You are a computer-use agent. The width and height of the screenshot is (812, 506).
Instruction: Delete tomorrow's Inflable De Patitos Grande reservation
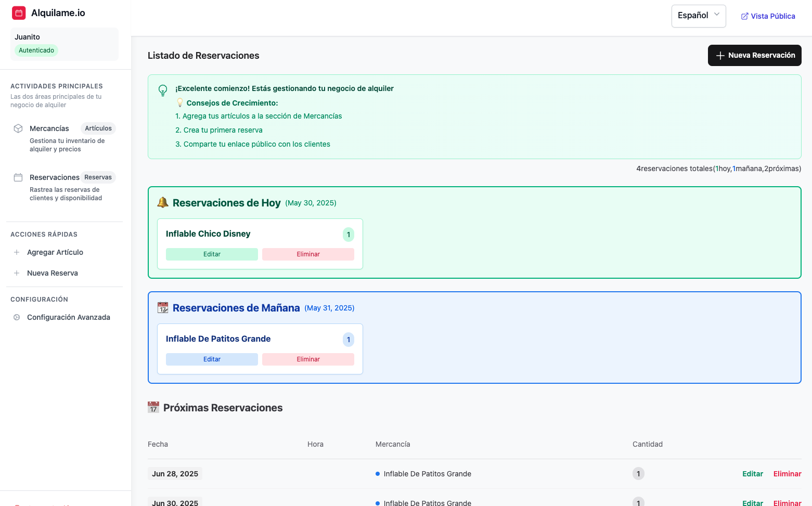[x=308, y=359]
